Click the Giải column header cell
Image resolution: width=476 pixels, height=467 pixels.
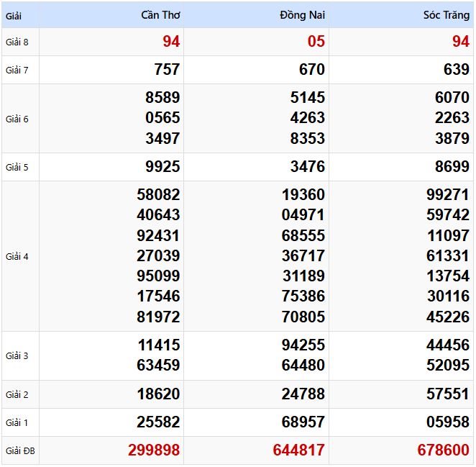click(x=14, y=15)
